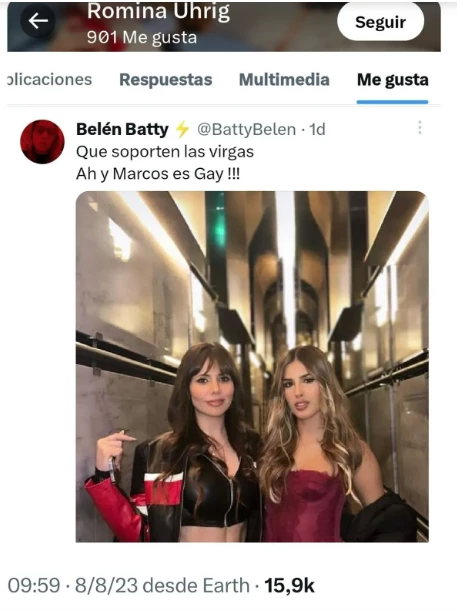Enlarge the photo of the two women
Image resolution: width=457 pixels, height=611 pixels.
[x=252, y=366]
